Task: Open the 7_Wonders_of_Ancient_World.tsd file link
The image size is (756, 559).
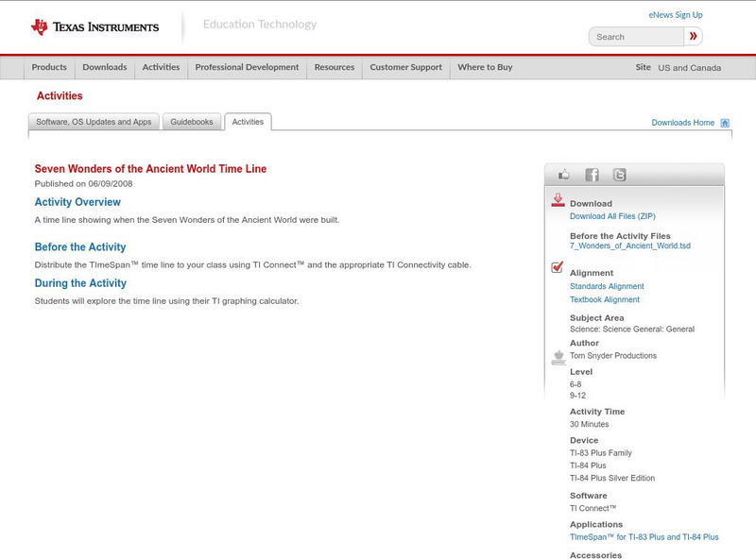Action: [629, 246]
